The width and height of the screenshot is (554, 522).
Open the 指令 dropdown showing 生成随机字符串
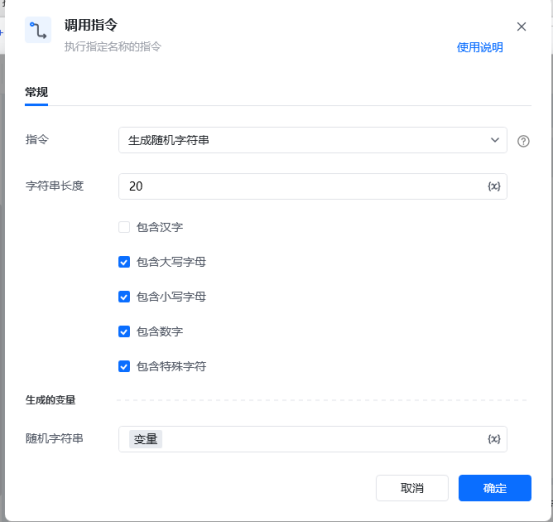313,140
